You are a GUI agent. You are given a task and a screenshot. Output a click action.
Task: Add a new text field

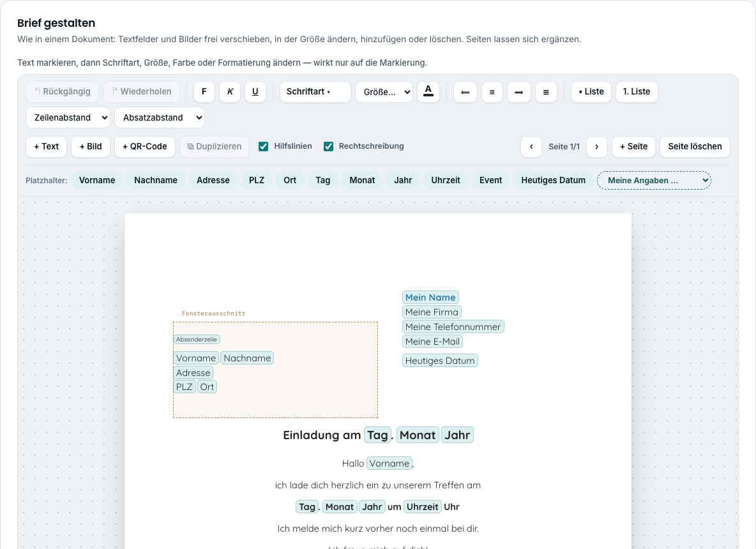pos(46,147)
